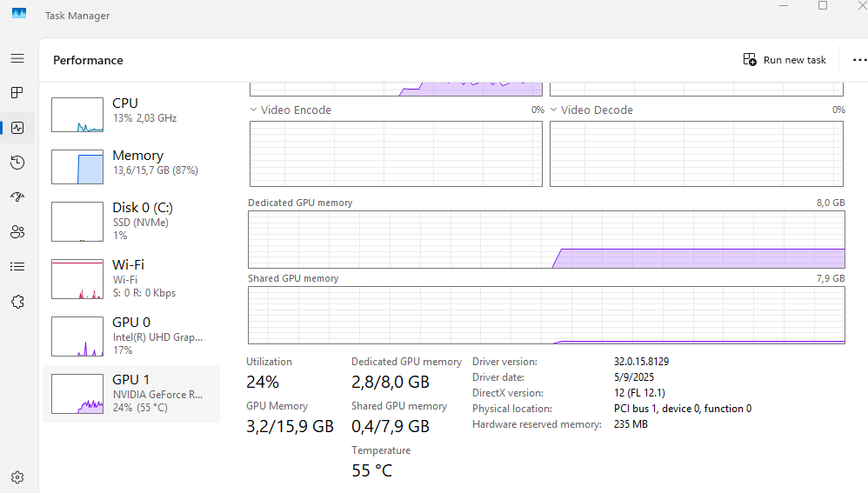
Task: Select the Performance page icon in sidebar
Action: coord(17,128)
